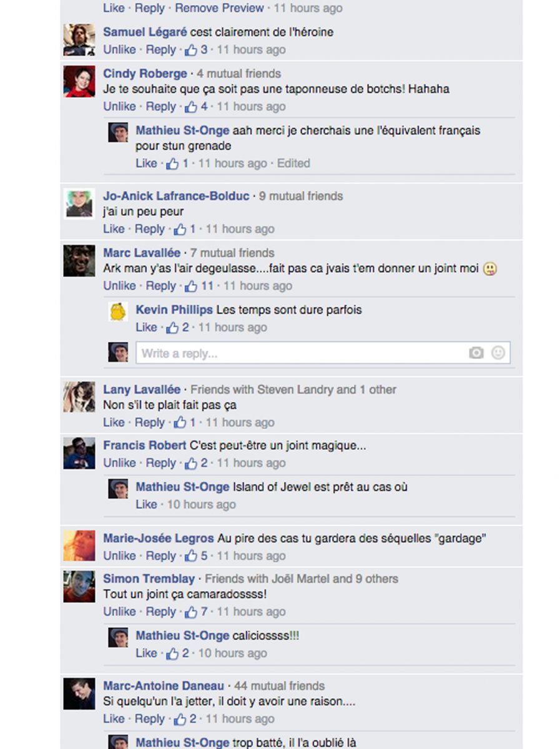Click like count on Samuel Légaré's comment
The width and height of the screenshot is (560, 749).
click(x=196, y=50)
